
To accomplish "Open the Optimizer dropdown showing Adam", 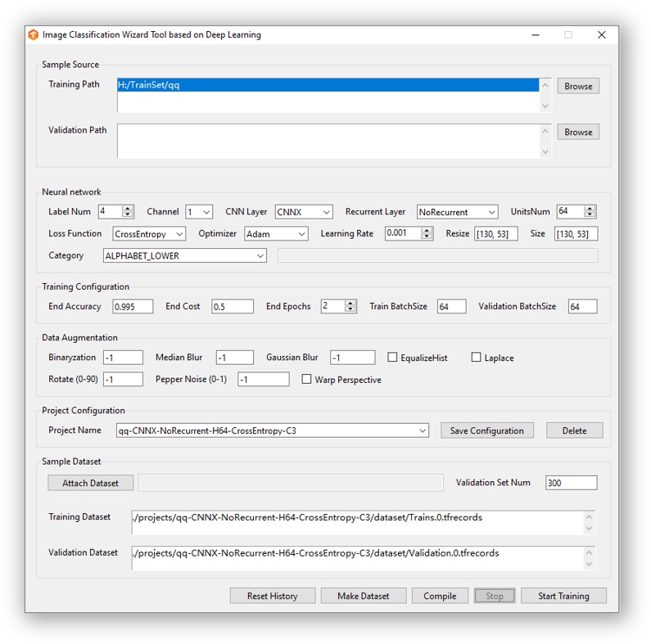I will tap(276, 234).
